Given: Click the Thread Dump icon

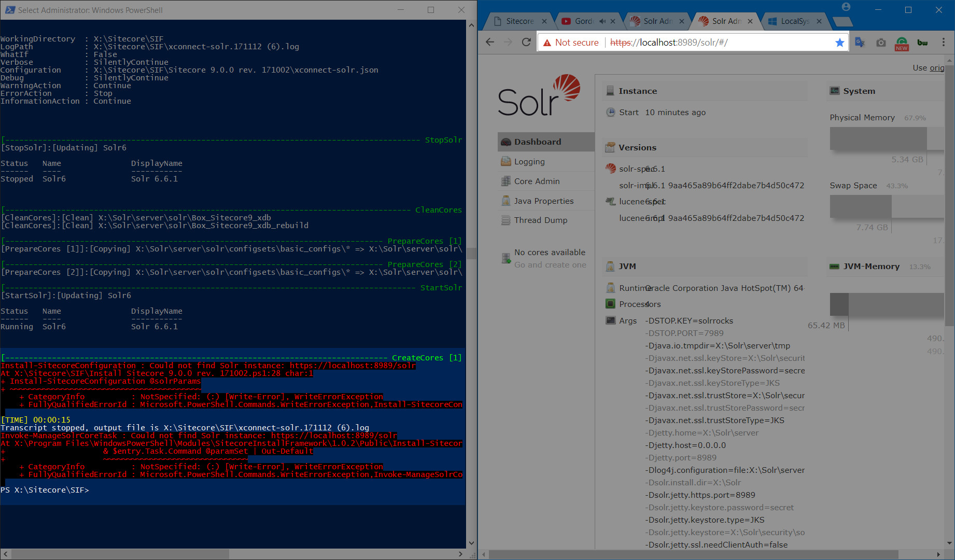Looking at the screenshot, I should click(x=506, y=220).
